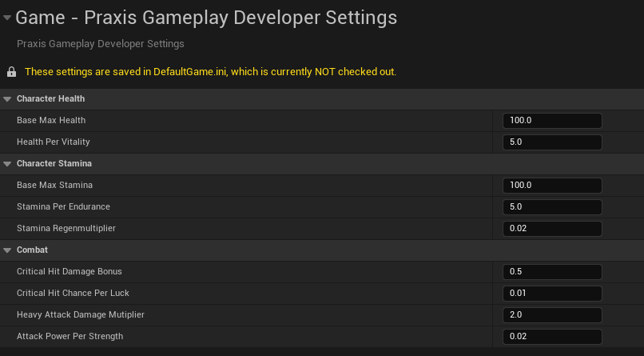Focus the Stamina Regenmultiplier value field

(x=552, y=229)
